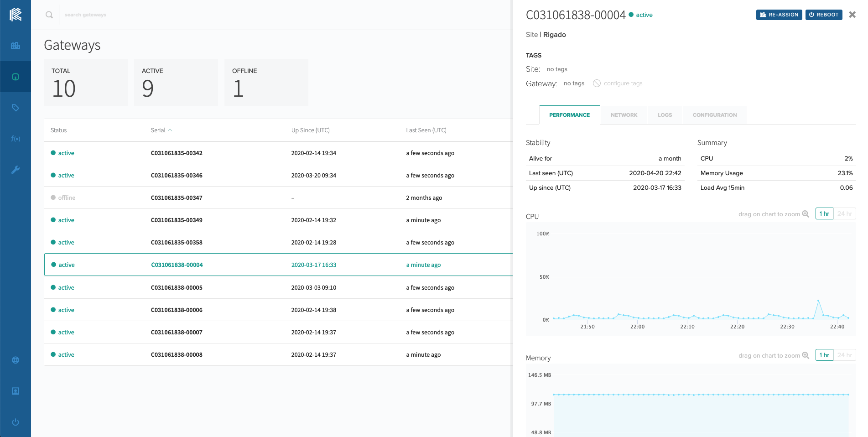The width and height of the screenshot is (868, 437).
Task: Click the TOTAL 10 gateways card
Action: [86, 83]
